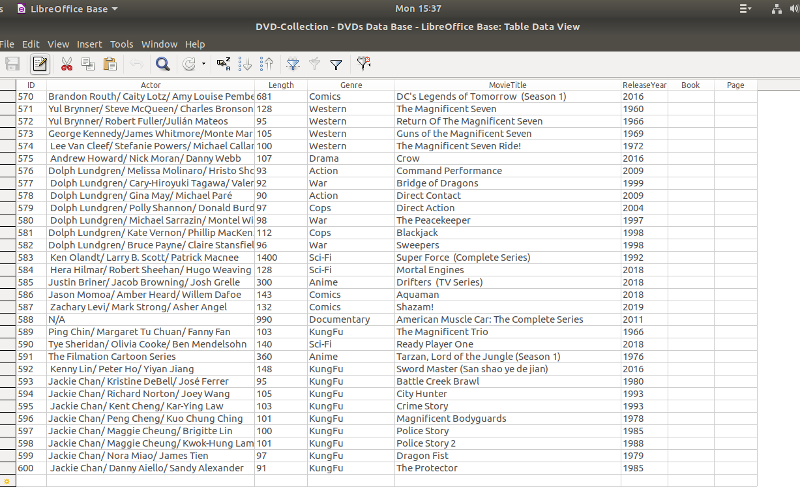Image resolution: width=800 pixels, height=487 pixels.
Task: Click the Book column header
Action: [x=690, y=85]
